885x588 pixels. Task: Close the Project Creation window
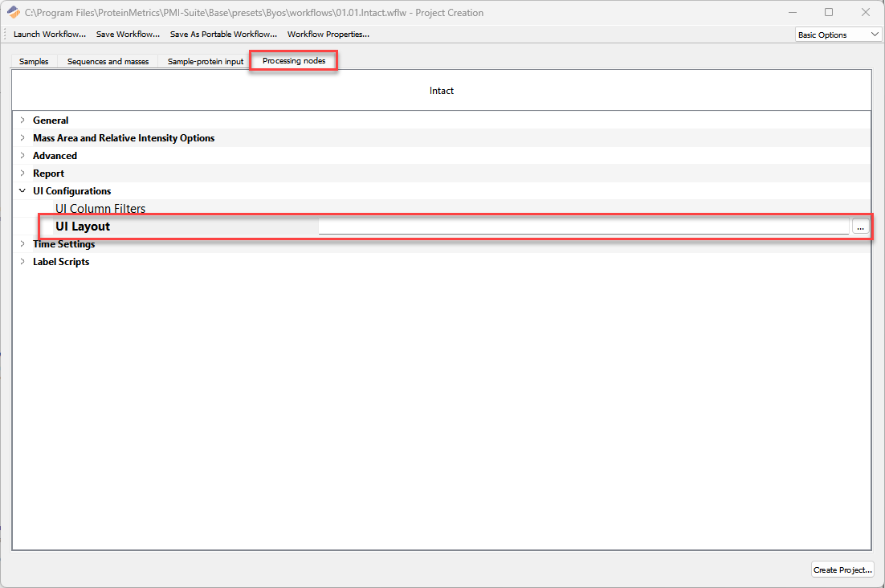(x=865, y=12)
